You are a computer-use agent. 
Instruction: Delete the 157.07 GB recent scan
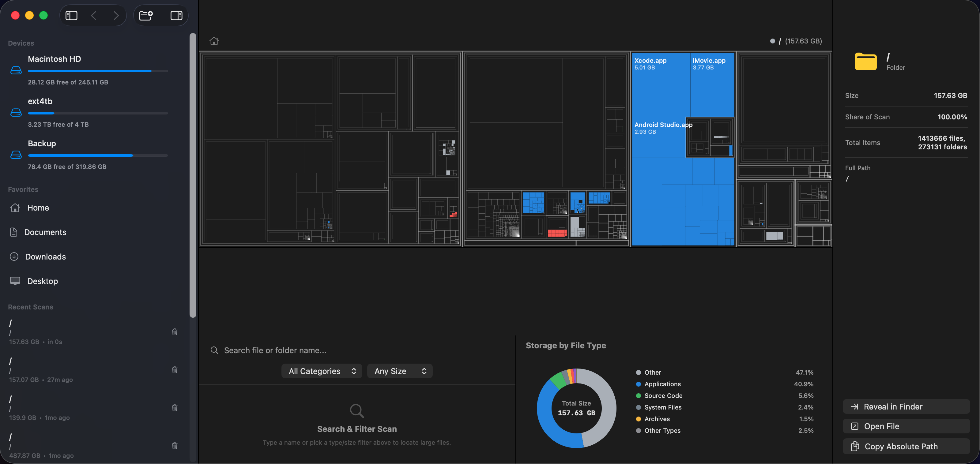click(x=175, y=370)
